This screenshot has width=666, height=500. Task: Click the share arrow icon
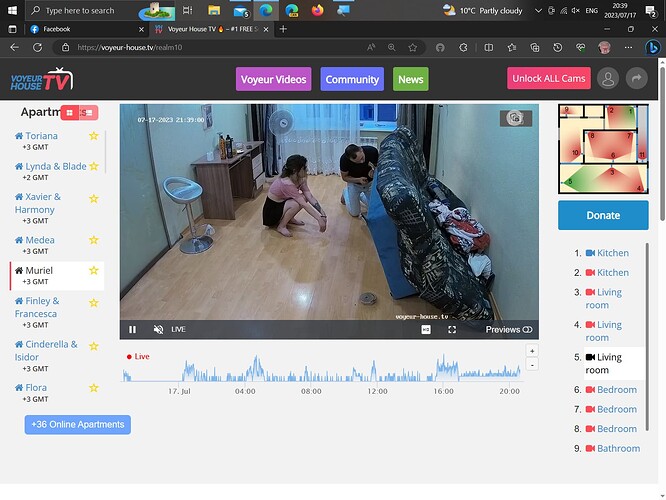point(636,79)
